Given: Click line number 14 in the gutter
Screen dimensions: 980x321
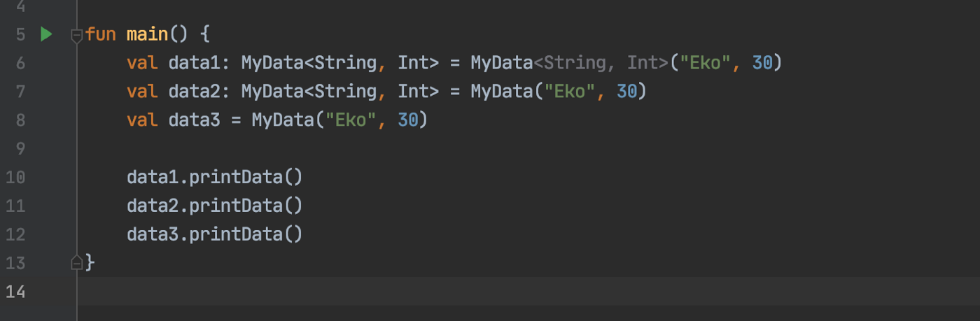Looking at the screenshot, I should pyautogui.click(x=15, y=291).
